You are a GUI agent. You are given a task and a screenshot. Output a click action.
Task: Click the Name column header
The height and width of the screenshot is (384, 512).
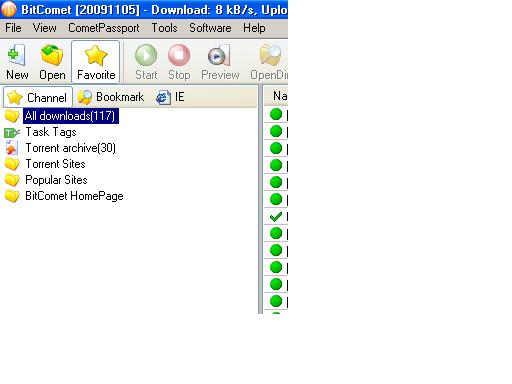tap(277, 96)
